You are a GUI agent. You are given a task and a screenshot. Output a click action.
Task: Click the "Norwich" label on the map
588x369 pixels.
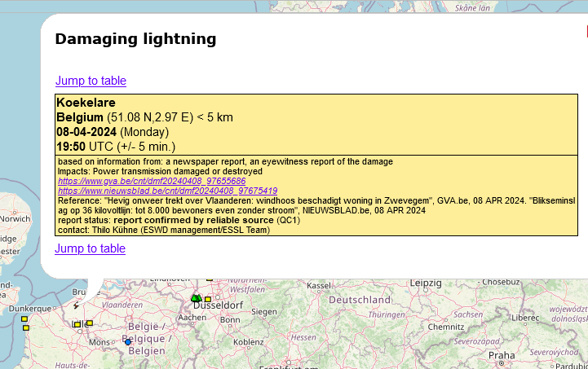click(15, 219)
